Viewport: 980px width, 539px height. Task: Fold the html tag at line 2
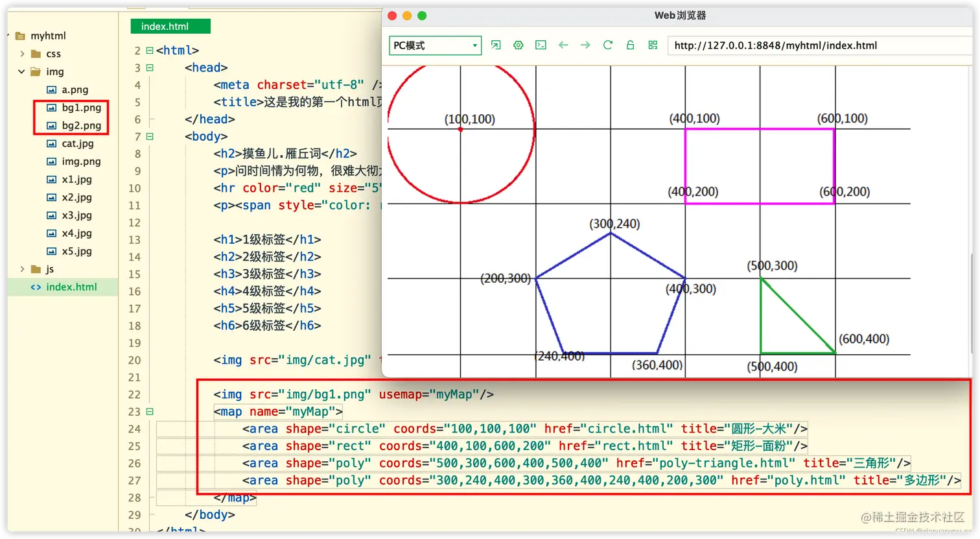[x=150, y=50]
